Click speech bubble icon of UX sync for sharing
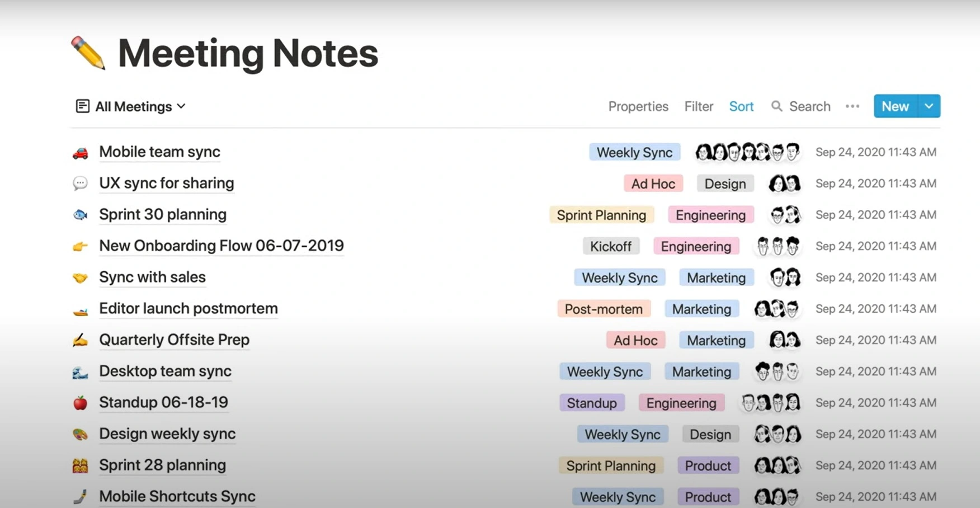 (x=81, y=184)
